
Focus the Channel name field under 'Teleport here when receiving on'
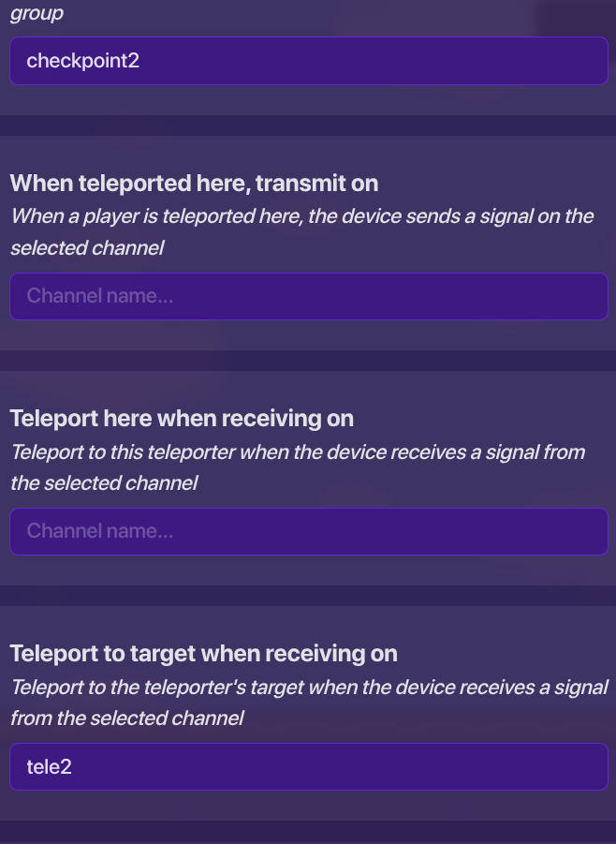pyautogui.click(x=308, y=531)
